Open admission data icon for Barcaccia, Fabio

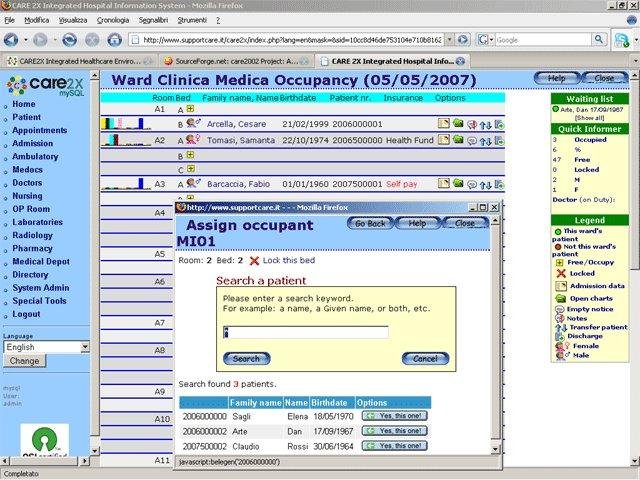[x=444, y=183]
